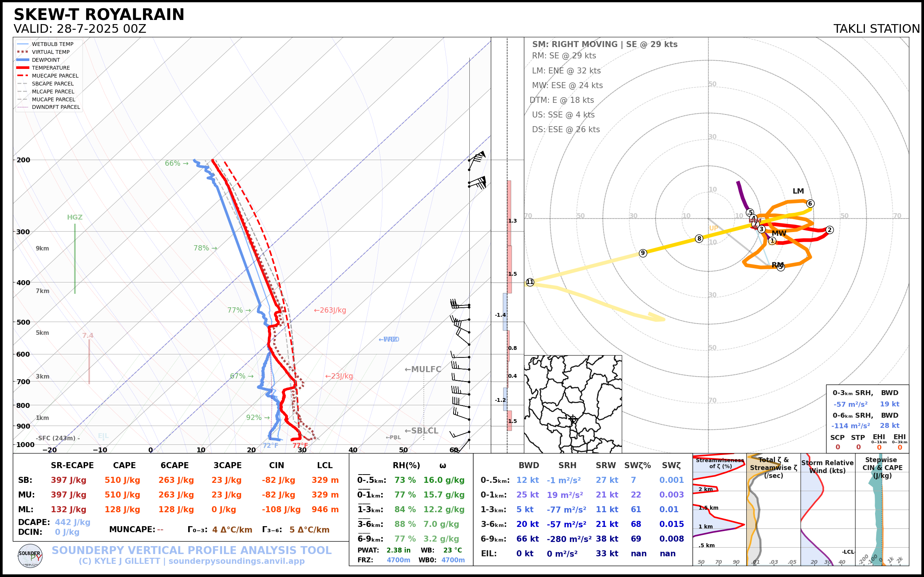Click the HGZ green zone label
The image size is (924, 577).
click(75, 217)
